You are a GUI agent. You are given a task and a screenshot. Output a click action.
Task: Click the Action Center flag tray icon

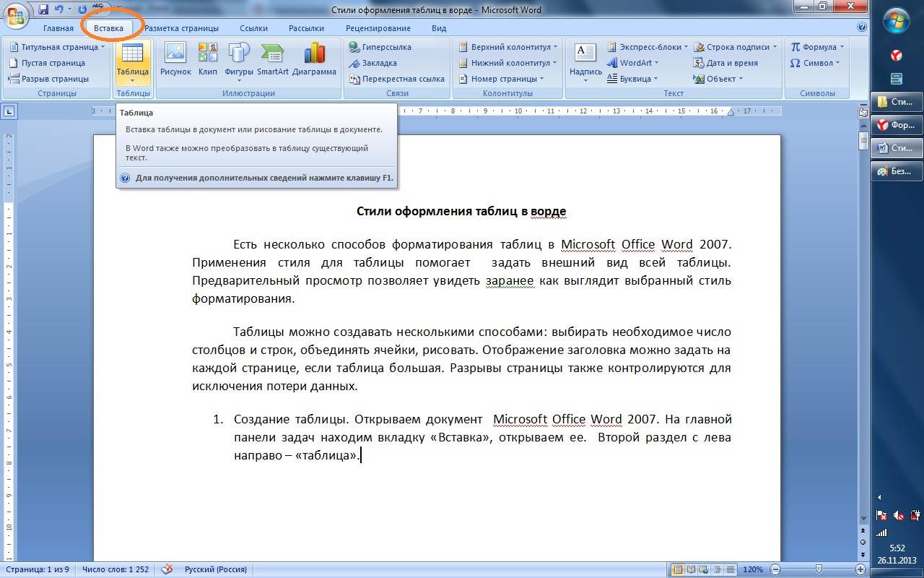(x=881, y=515)
